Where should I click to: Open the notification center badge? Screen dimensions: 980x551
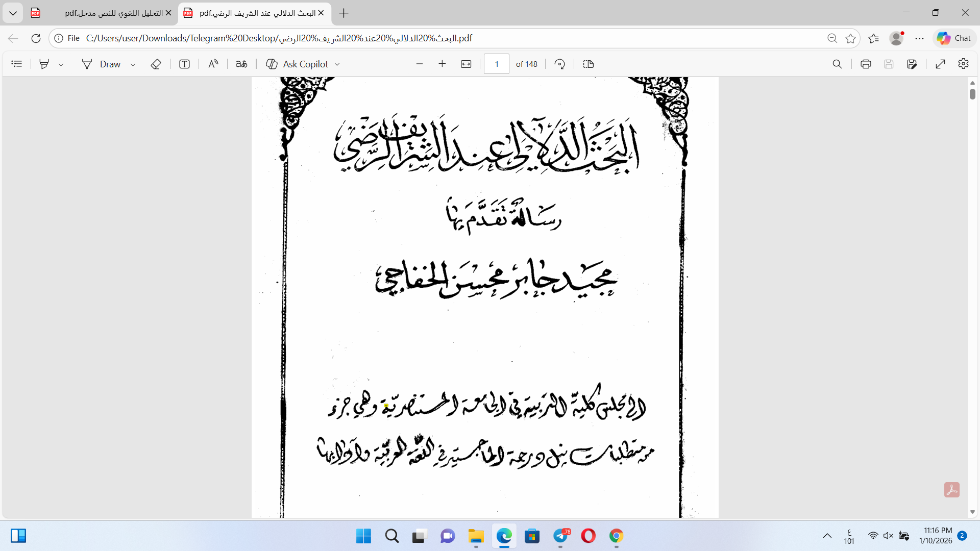pyautogui.click(x=962, y=536)
